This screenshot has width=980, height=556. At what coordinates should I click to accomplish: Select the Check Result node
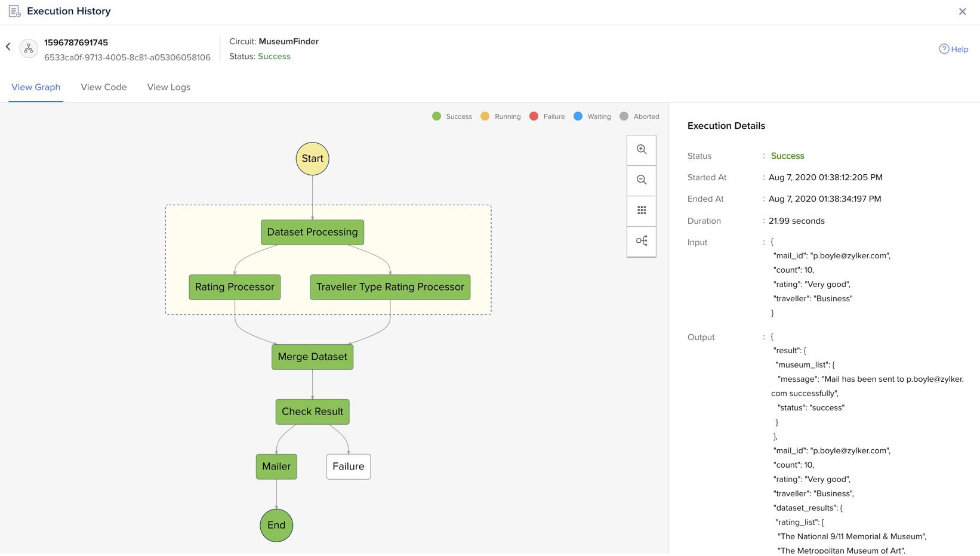click(312, 412)
